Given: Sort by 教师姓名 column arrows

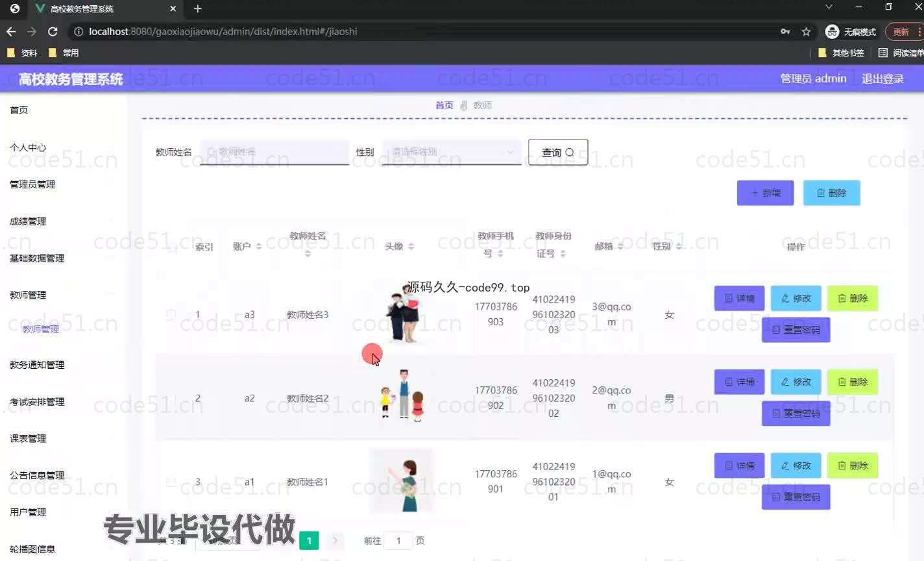Looking at the screenshot, I should pyautogui.click(x=308, y=254).
